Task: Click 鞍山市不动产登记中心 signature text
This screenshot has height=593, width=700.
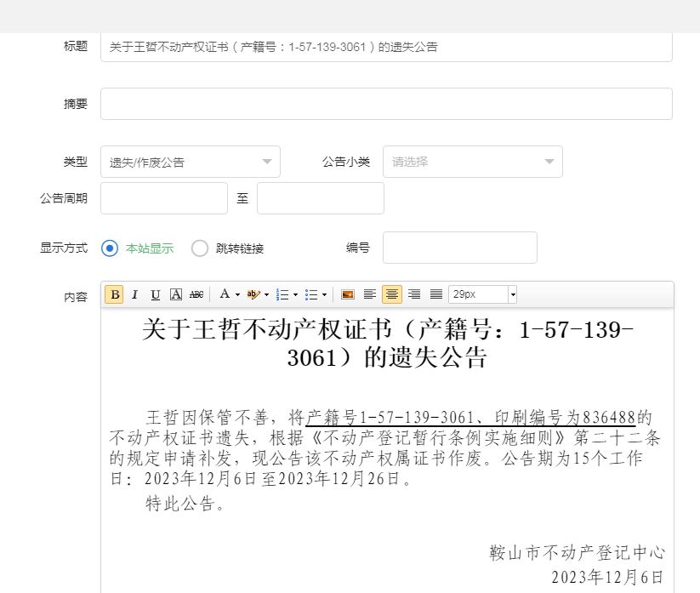Action: point(578,553)
